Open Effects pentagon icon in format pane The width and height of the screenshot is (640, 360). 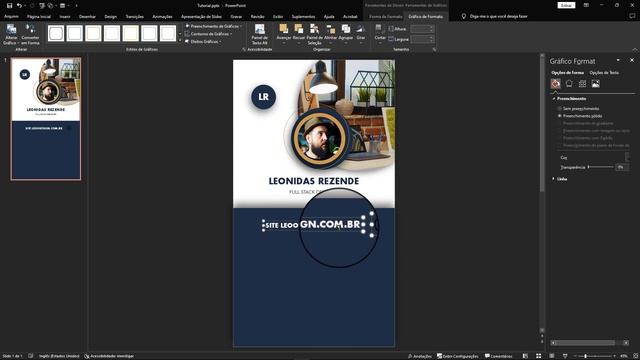click(569, 84)
